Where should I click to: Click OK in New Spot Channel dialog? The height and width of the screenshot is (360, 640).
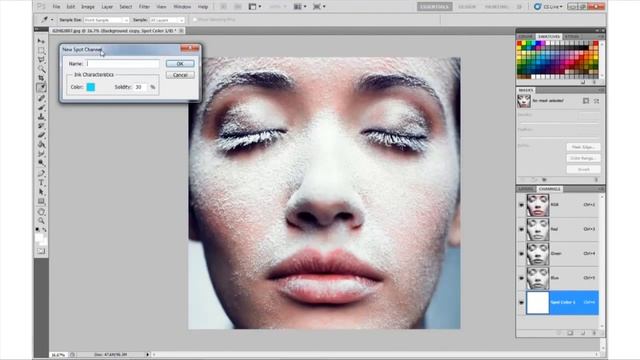coord(180,64)
